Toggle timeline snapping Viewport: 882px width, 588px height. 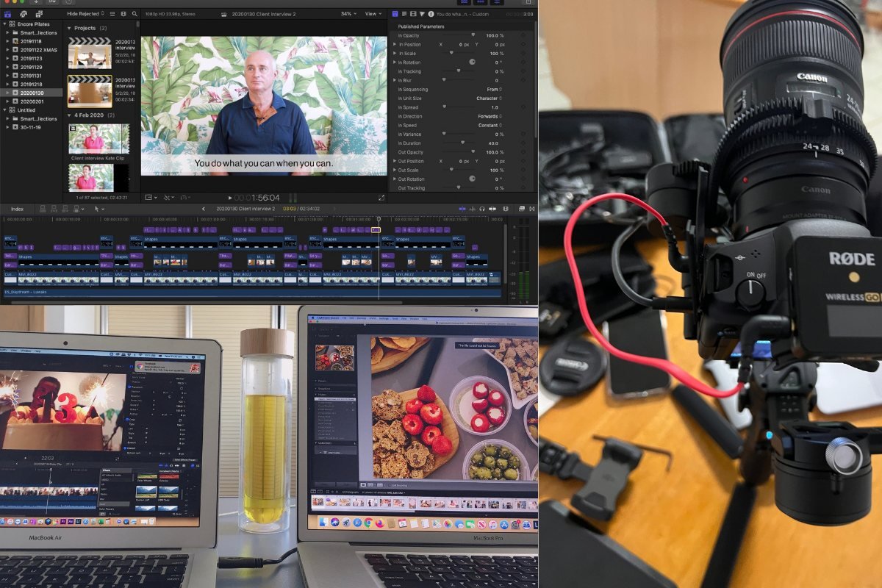(492, 209)
